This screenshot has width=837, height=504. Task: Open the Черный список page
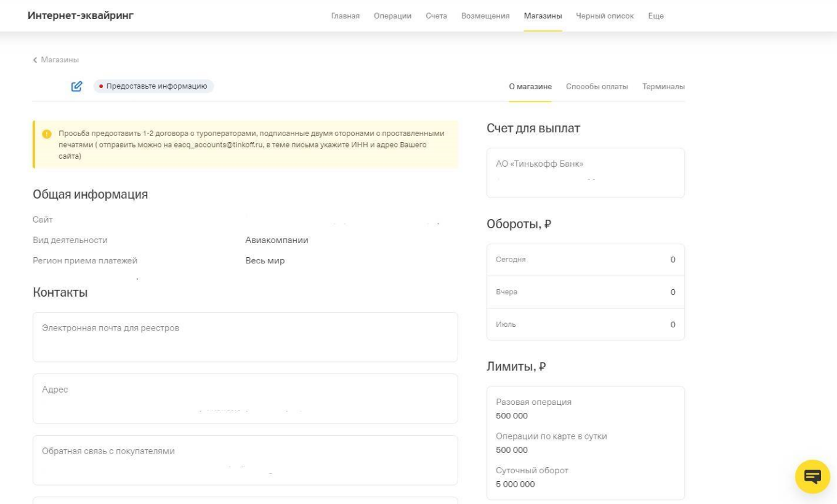coord(604,16)
